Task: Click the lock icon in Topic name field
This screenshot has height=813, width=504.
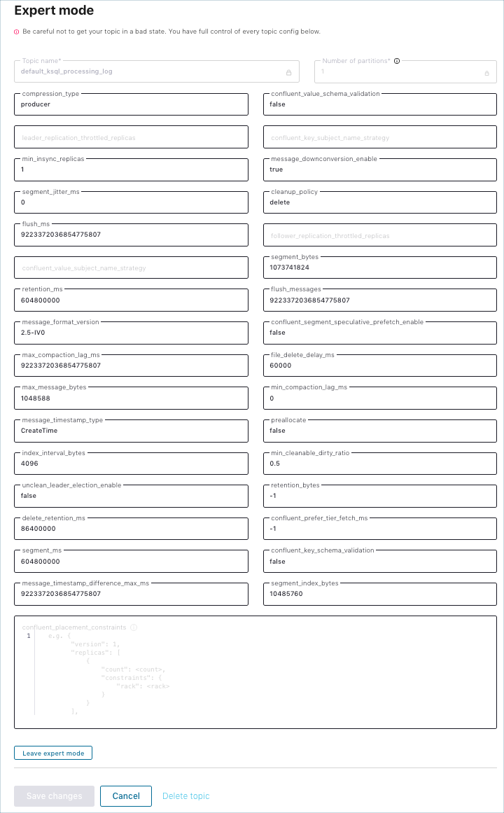Action: (x=288, y=72)
